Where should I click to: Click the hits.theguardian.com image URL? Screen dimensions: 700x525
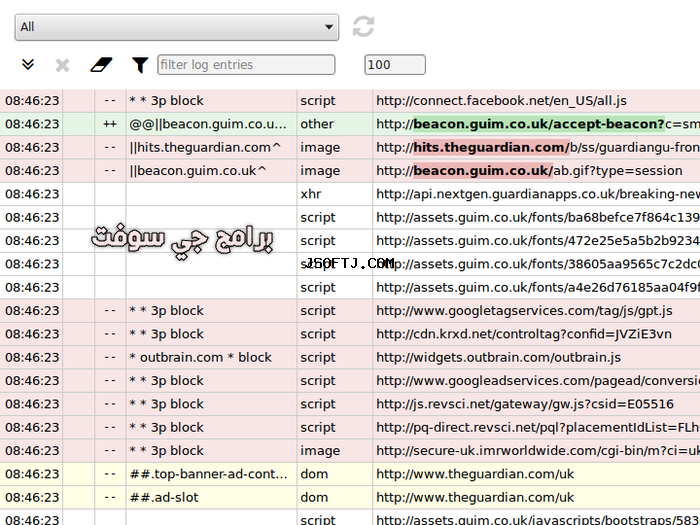[538, 147]
